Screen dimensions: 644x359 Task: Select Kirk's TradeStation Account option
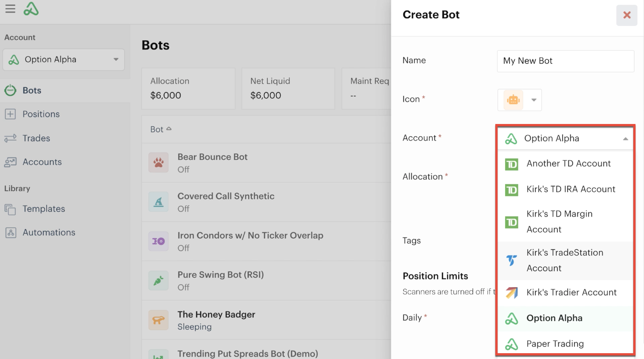click(x=565, y=261)
